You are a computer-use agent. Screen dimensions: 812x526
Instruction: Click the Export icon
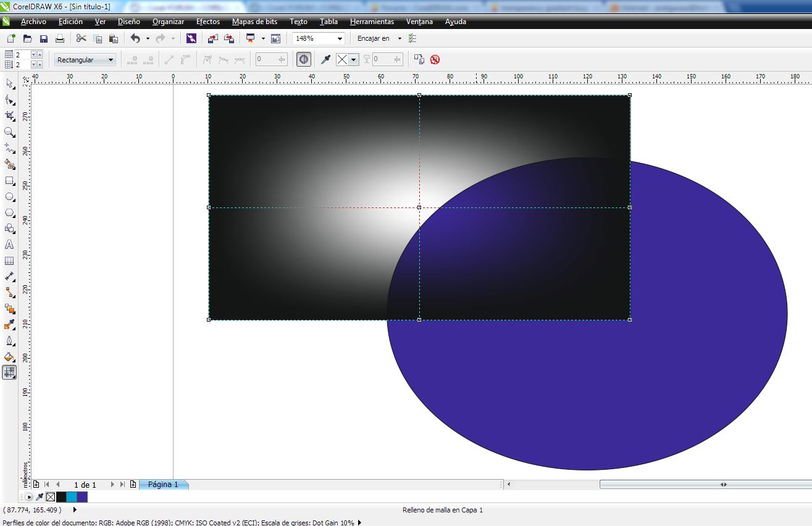tap(229, 38)
